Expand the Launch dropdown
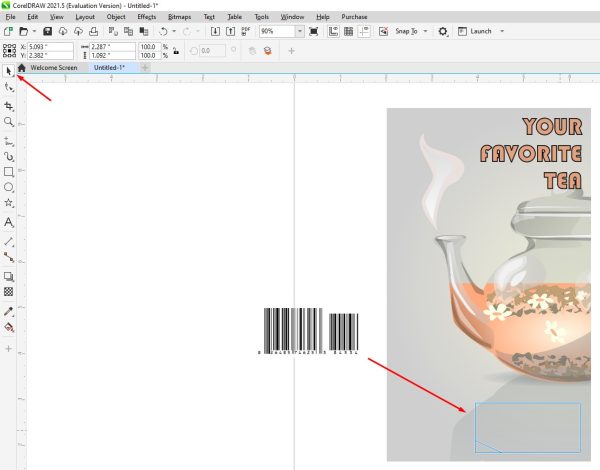600x470 pixels. point(501,32)
